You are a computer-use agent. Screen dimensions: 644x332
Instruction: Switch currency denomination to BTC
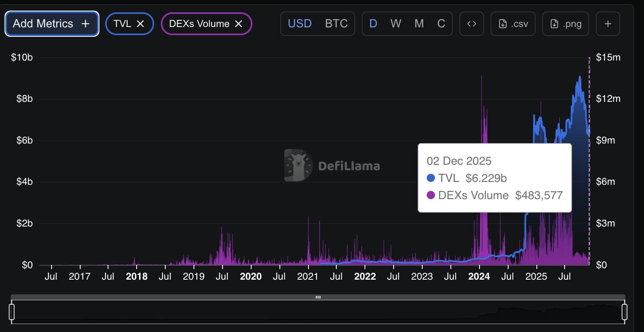click(336, 24)
